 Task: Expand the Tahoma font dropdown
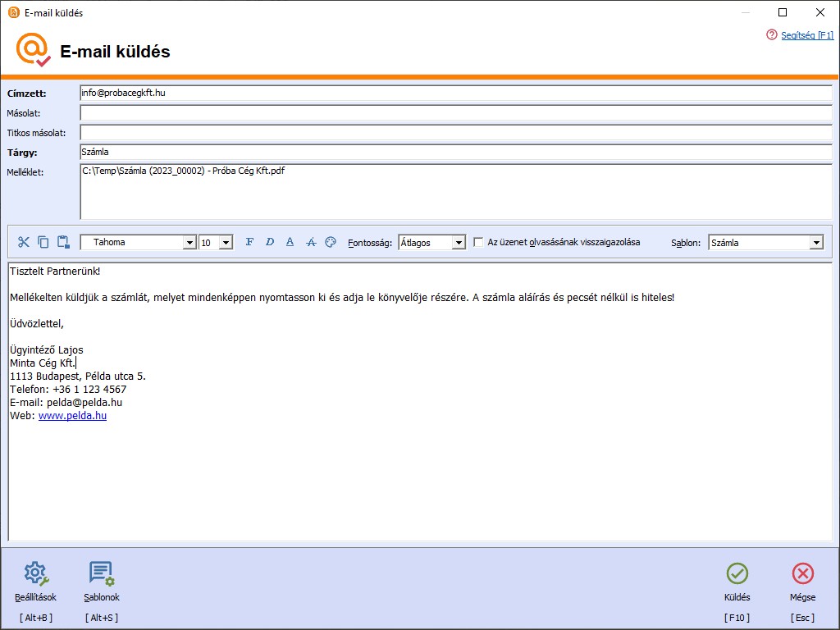[x=189, y=243]
